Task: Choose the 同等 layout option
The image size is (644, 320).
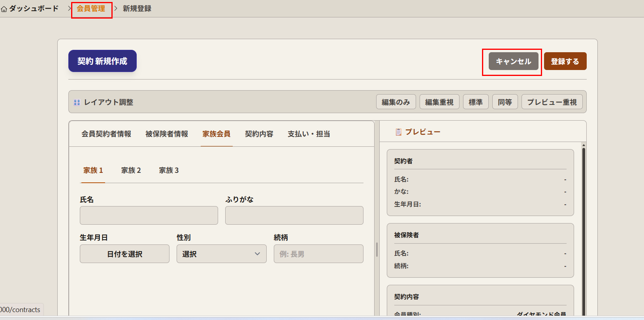Action: click(505, 102)
